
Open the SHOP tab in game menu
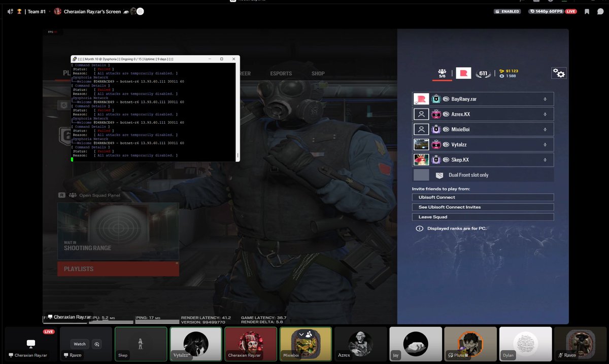coord(318,74)
